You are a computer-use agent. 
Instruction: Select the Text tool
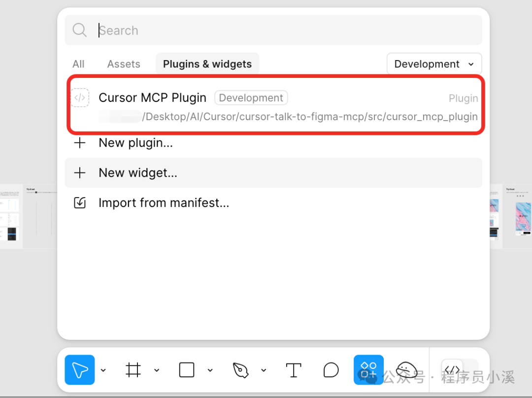[294, 370]
